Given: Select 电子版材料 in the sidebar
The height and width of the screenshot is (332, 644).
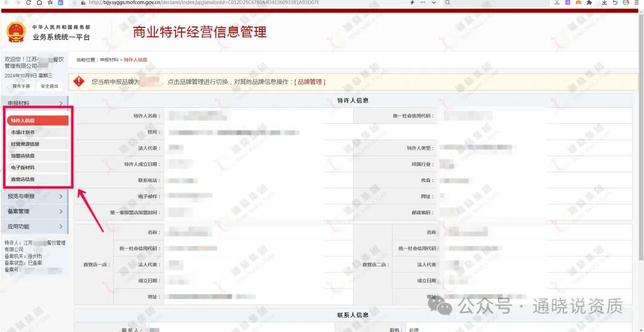Looking at the screenshot, I should (x=38, y=167).
